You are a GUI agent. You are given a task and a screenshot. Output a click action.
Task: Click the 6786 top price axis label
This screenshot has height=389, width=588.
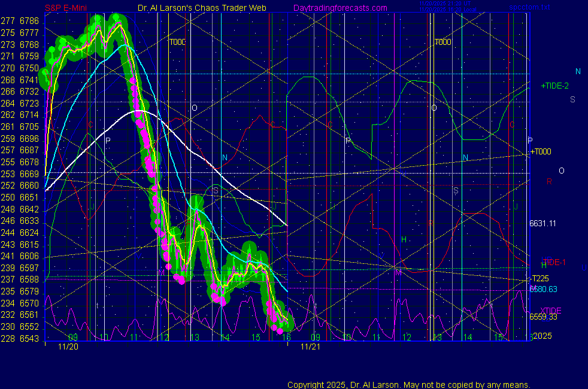[29, 21]
